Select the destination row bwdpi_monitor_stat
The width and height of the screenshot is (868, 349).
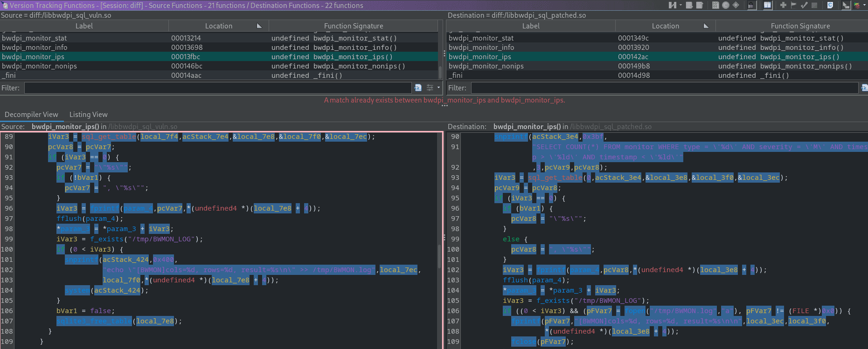(657, 38)
